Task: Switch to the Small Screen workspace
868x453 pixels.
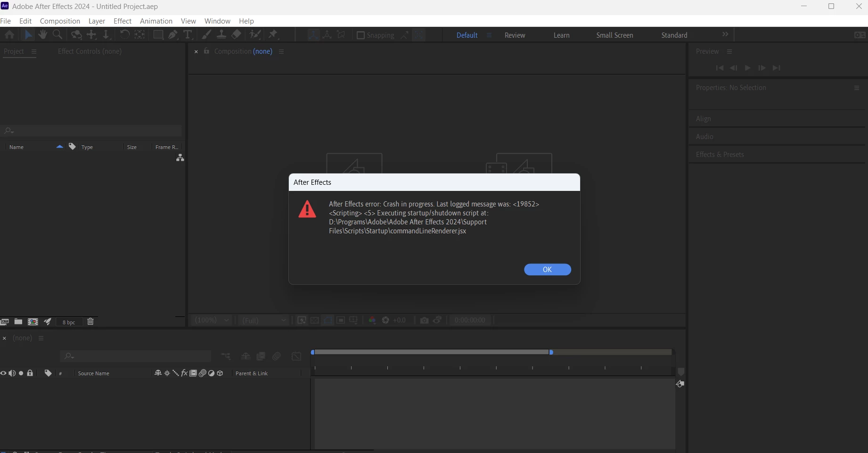Action: pos(614,35)
